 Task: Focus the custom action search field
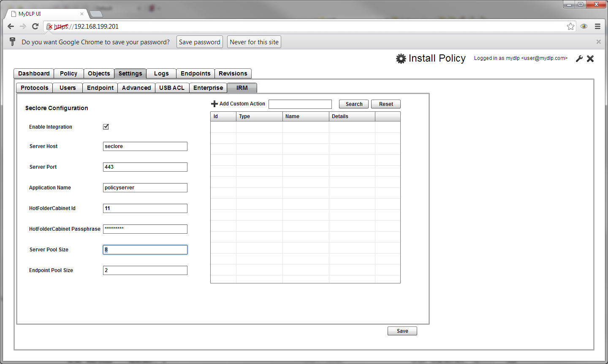(300, 104)
